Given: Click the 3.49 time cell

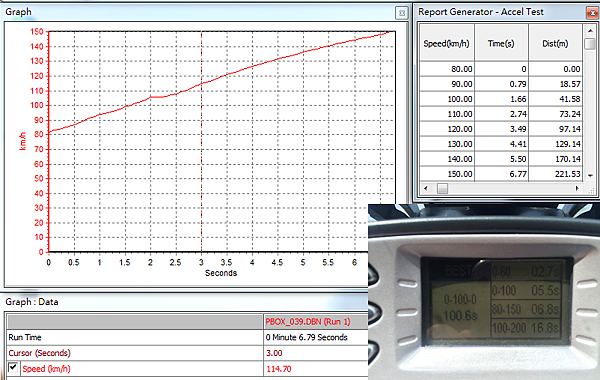Looking at the screenshot, I should [x=501, y=129].
